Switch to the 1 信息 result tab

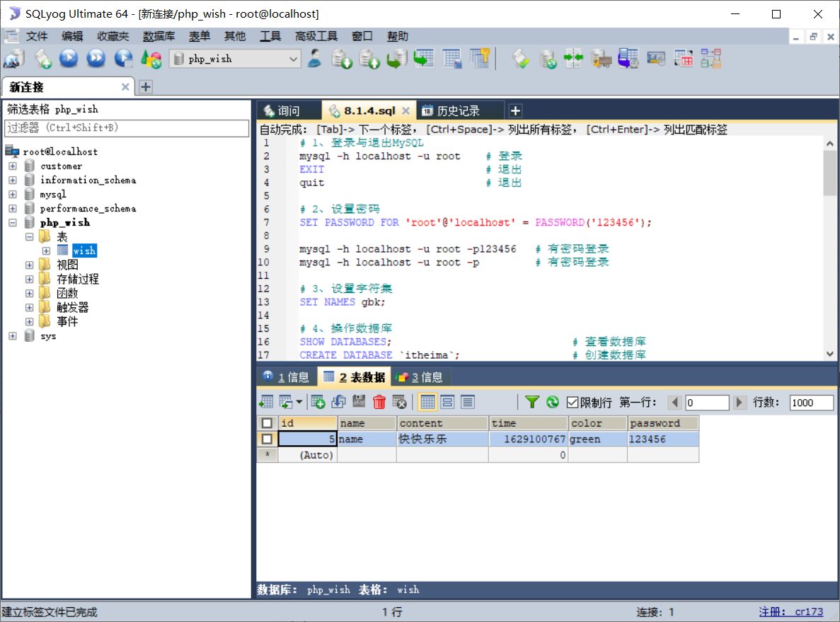click(x=287, y=377)
